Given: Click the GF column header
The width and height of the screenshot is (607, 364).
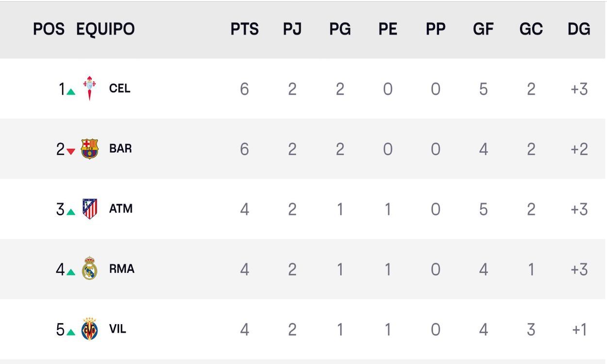Looking at the screenshot, I should (483, 29).
